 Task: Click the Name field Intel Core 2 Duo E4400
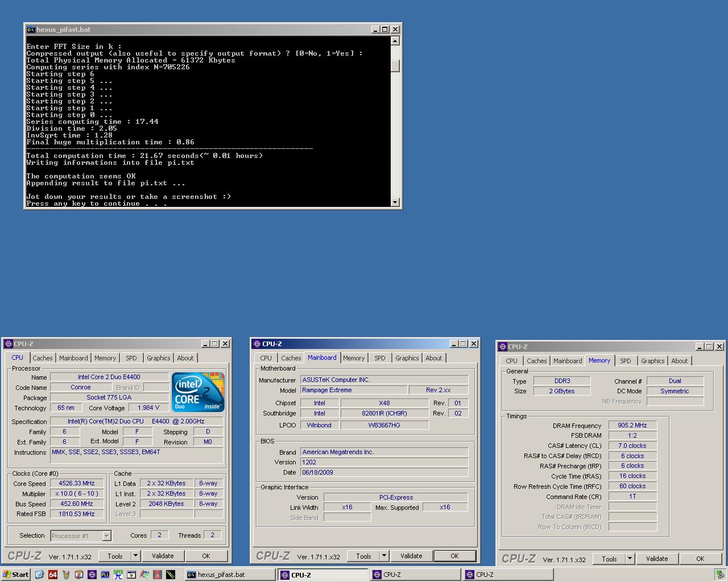click(x=109, y=377)
